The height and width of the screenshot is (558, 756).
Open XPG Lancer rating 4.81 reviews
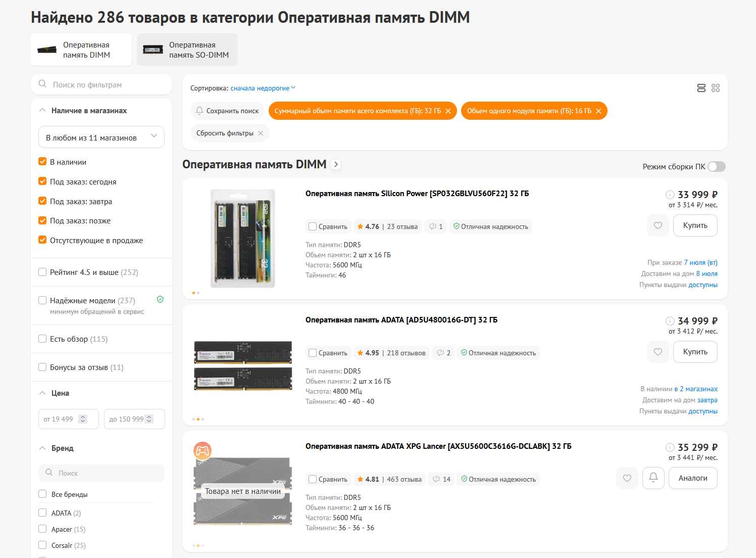pos(389,479)
